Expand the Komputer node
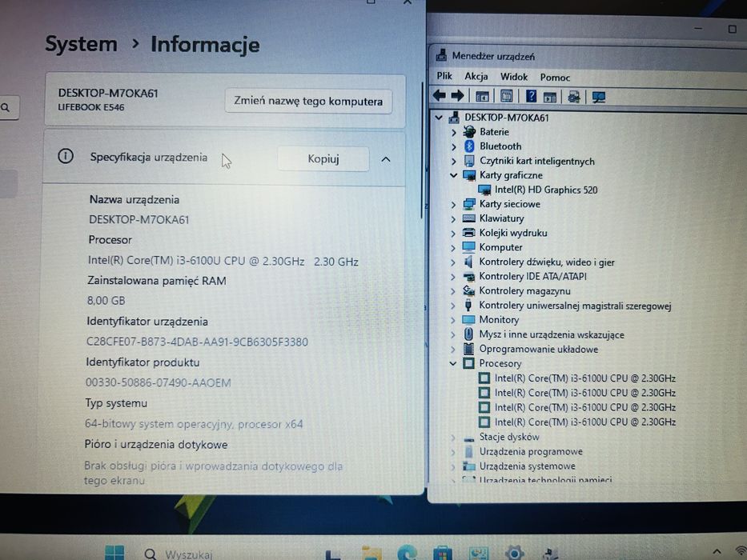This screenshot has height=560, width=747. coord(453,248)
